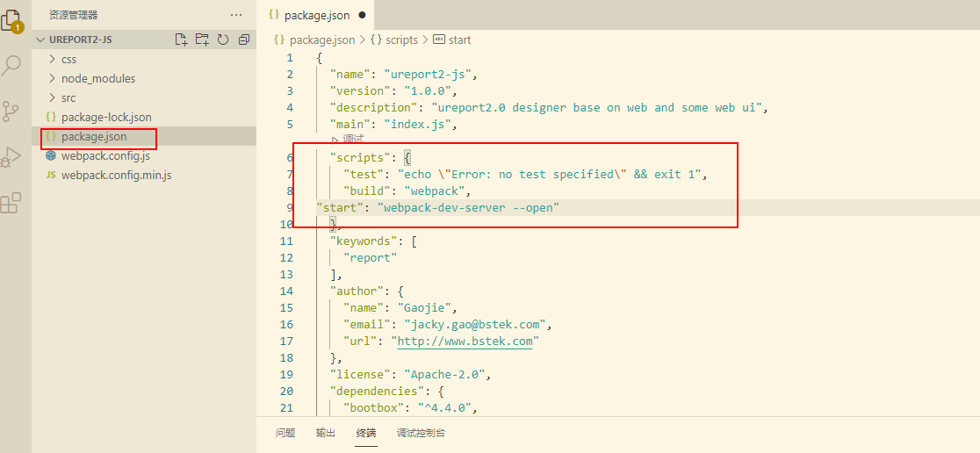Screen dimensions: 980x453
Task: Expand the css folder
Action: click(52, 60)
